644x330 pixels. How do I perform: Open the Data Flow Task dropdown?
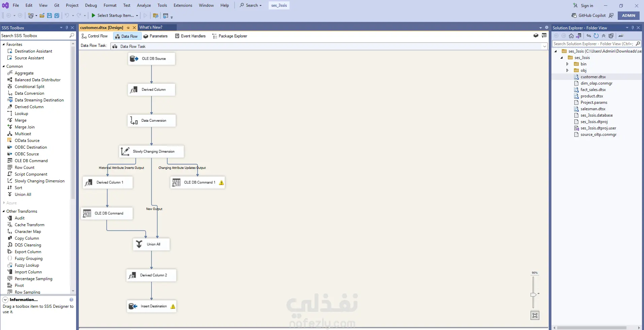pos(545,46)
